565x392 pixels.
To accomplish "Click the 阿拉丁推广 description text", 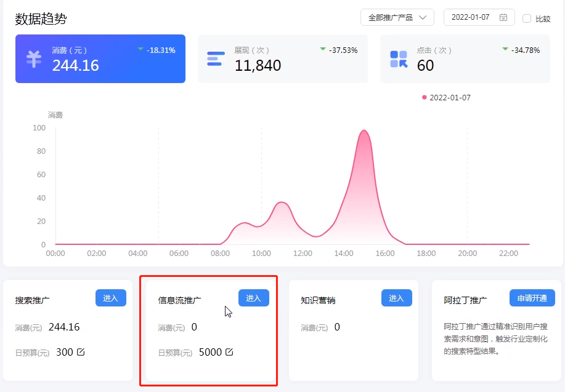I will (495, 338).
